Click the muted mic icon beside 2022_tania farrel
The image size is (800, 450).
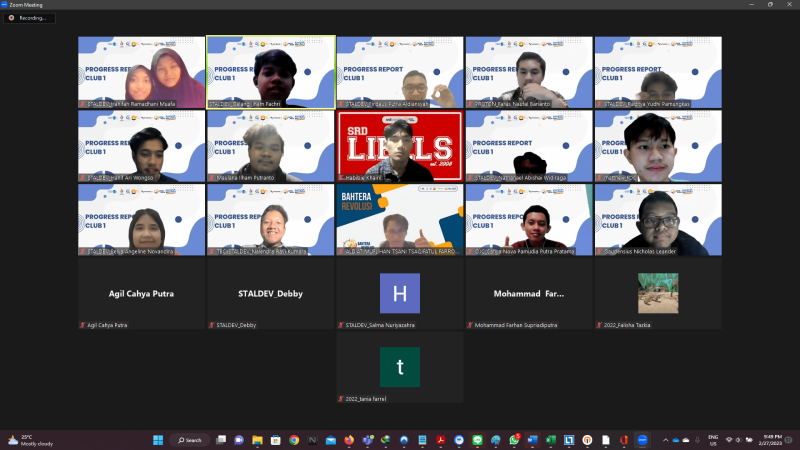point(340,399)
